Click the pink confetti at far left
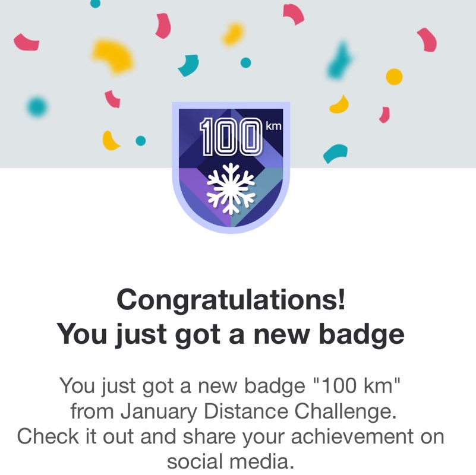 pyautogui.click(x=27, y=42)
